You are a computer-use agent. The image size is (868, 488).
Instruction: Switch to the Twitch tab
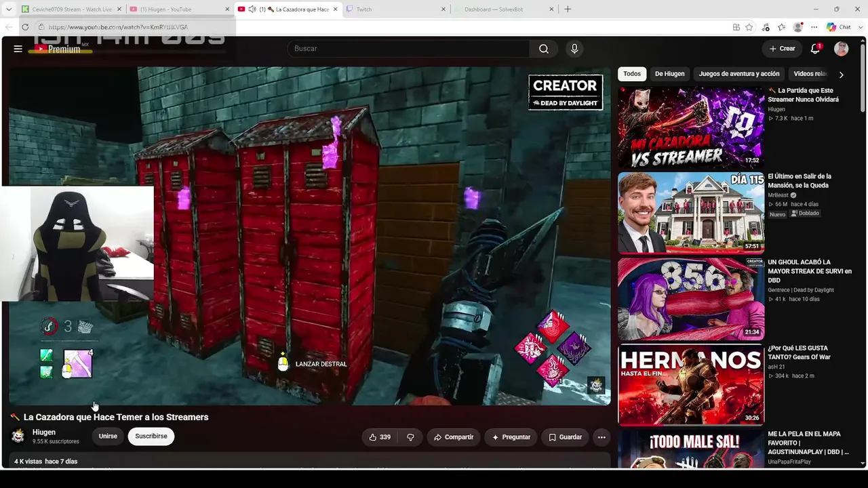pyautogui.click(x=395, y=9)
